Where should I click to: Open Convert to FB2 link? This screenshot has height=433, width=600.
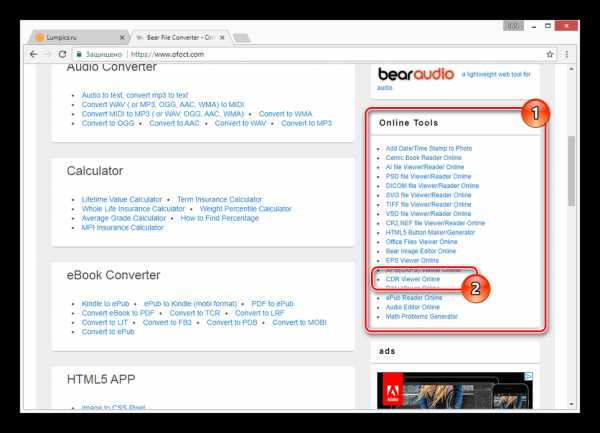coord(167,322)
